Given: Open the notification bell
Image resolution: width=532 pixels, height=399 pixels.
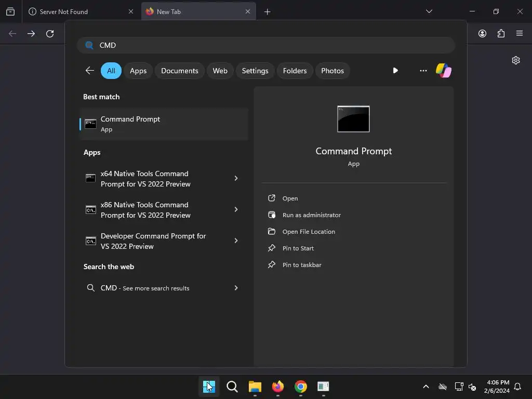Looking at the screenshot, I should [x=517, y=387].
